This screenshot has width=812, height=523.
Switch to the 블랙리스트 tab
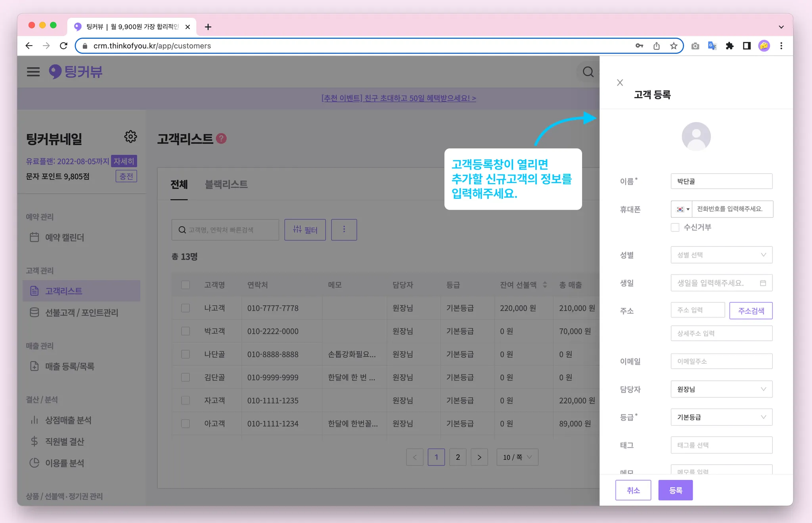tap(226, 184)
